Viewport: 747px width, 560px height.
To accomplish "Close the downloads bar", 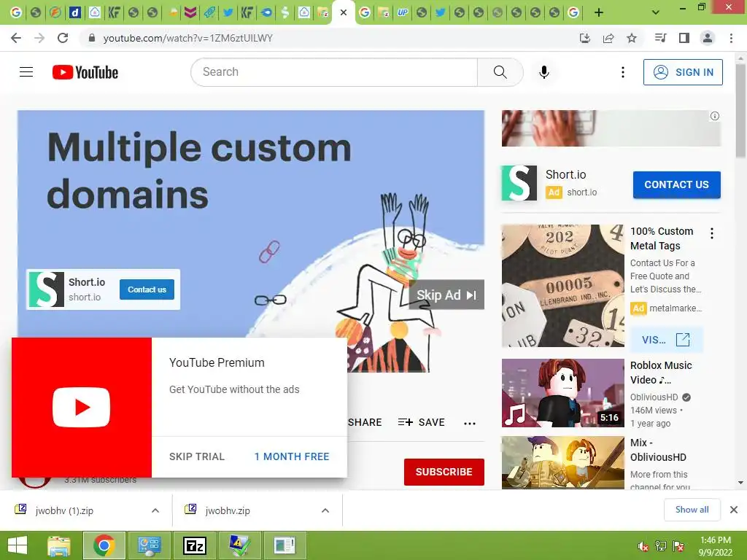I will [734, 510].
